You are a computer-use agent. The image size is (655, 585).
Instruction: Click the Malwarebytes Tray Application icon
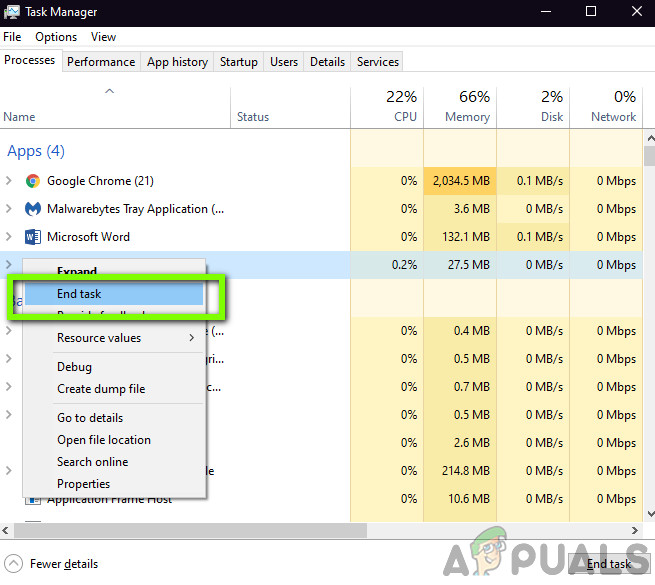click(33, 209)
